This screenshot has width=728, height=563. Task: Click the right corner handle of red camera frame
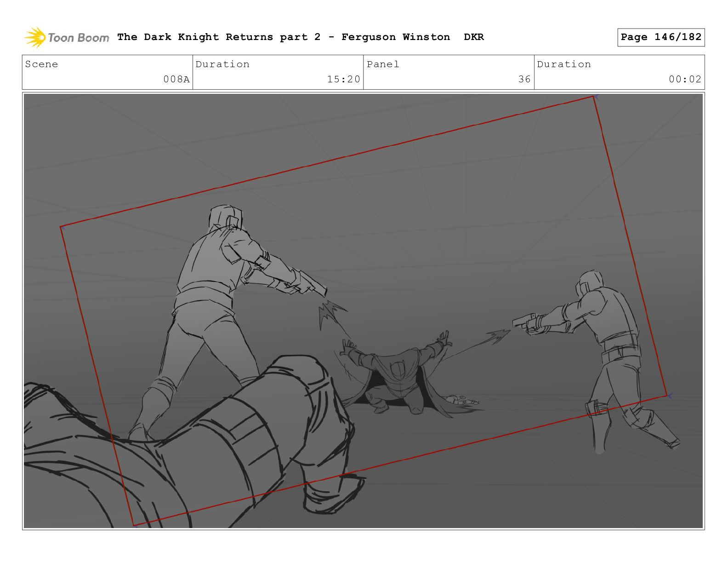[x=668, y=396]
